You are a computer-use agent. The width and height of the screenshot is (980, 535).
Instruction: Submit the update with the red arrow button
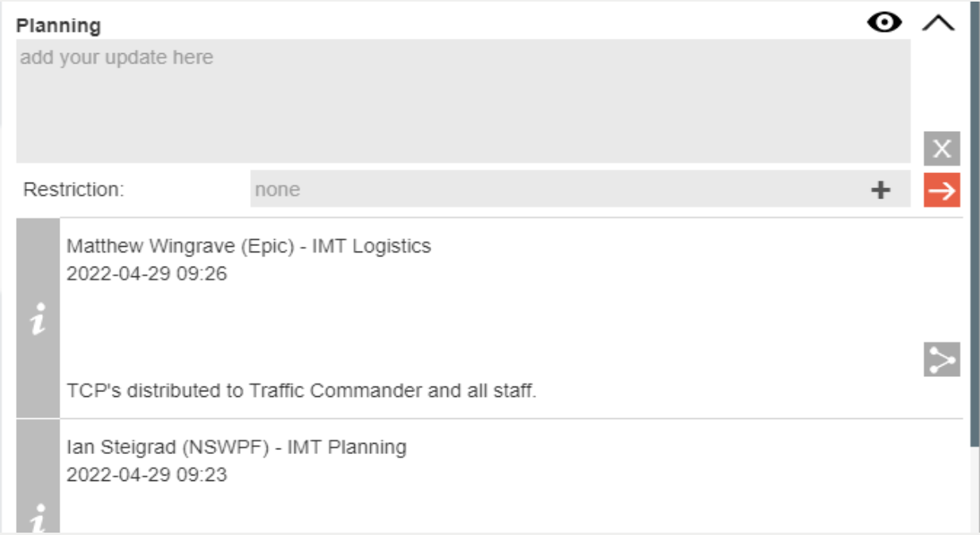942,190
